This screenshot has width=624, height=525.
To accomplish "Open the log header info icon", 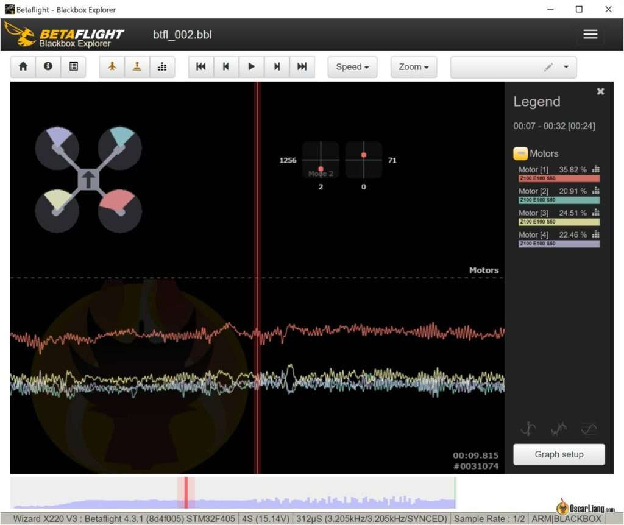I will coord(47,67).
